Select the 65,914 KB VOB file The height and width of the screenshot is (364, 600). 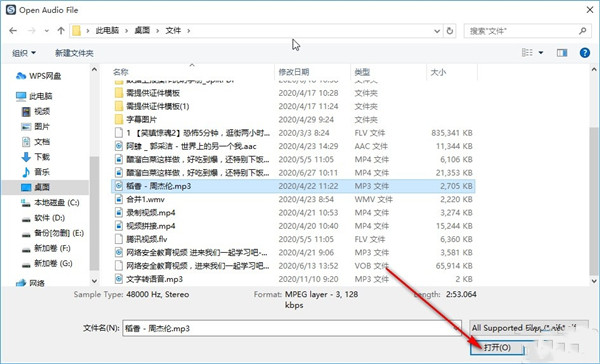point(293,266)
